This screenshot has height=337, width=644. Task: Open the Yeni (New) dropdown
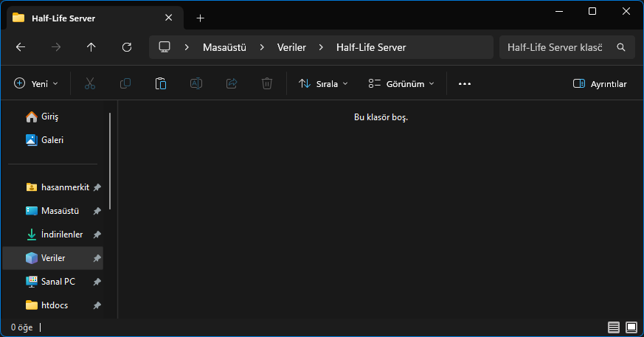point(35,84)
